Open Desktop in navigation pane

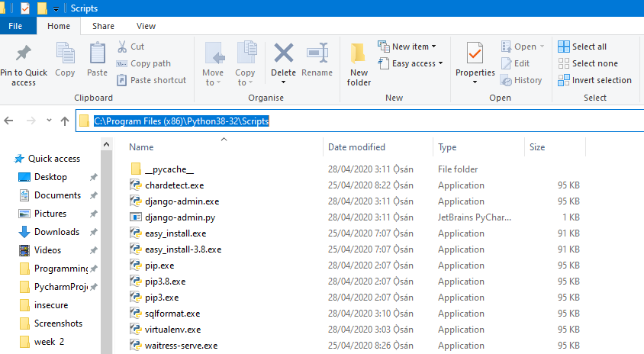[43, 177]
